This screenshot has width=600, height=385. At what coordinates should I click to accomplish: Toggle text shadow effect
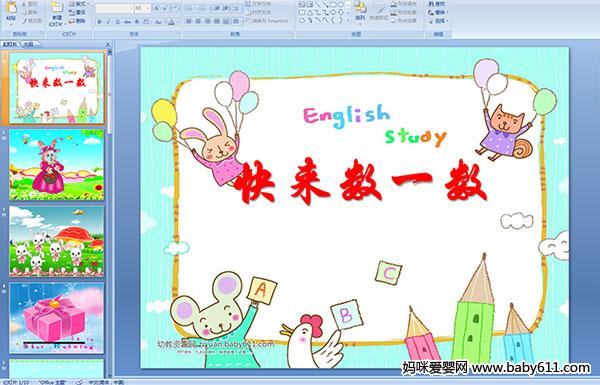(137, 22)
